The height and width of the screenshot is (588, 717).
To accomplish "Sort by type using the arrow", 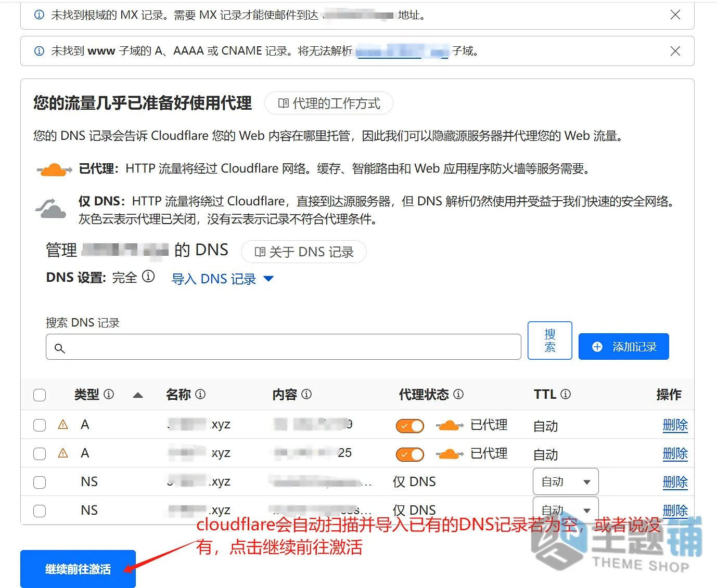I will tap(138, 395).
